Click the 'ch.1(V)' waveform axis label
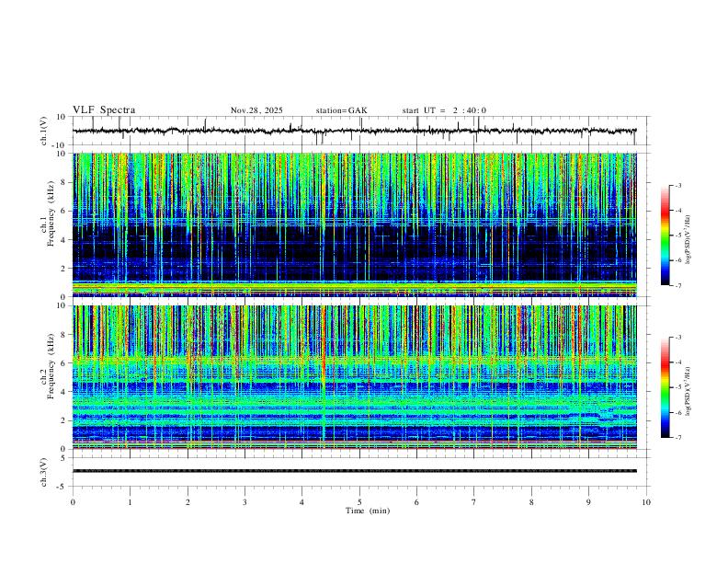 pyautogui.click(x=44, y=131)
